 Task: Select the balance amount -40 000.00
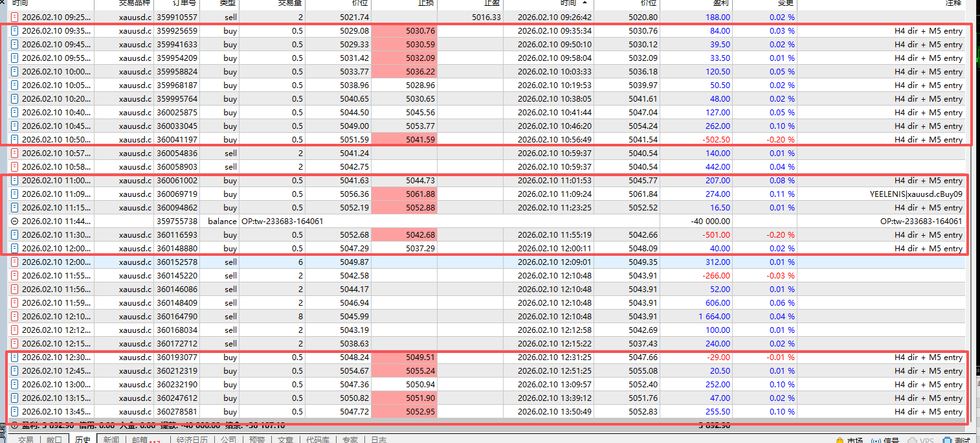[711, 221]
